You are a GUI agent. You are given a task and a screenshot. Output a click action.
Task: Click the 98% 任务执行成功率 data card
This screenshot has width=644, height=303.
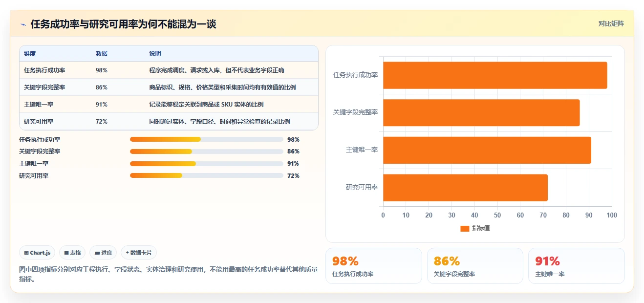pos(374,266)
